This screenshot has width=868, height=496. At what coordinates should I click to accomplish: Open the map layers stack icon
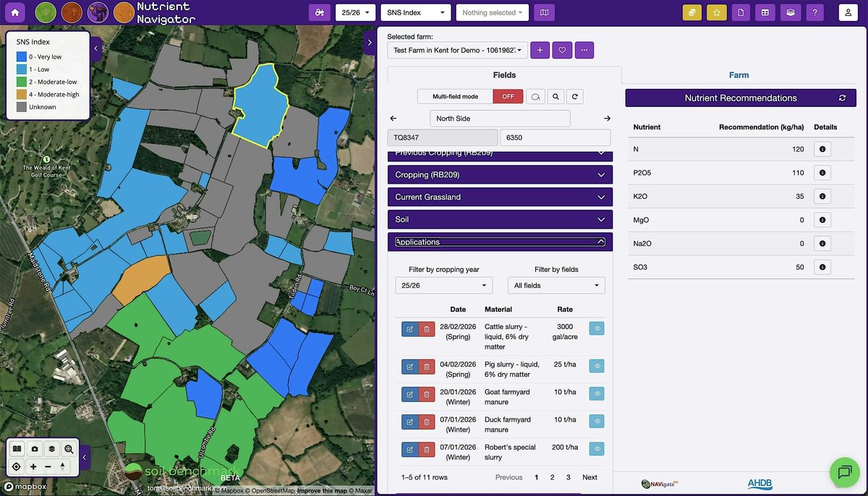pos(52,449)
